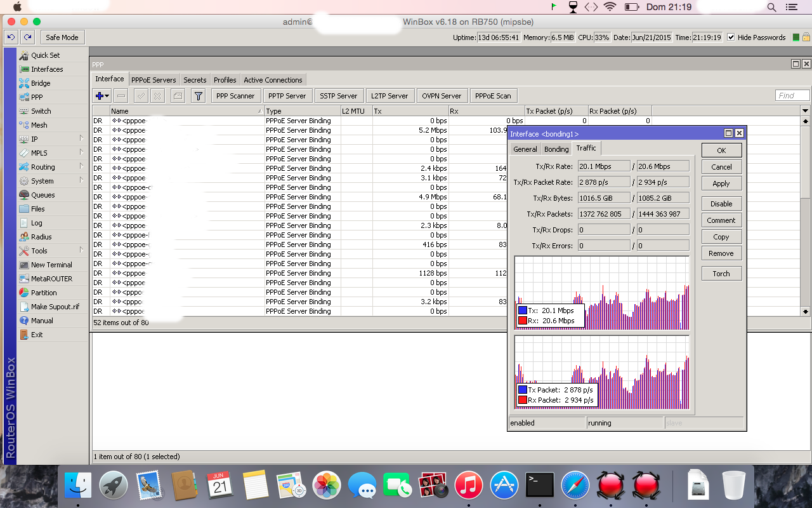Toggle Hide Passwords checkbox
This screenshot has width=812, height=508.
coord(731,37)
